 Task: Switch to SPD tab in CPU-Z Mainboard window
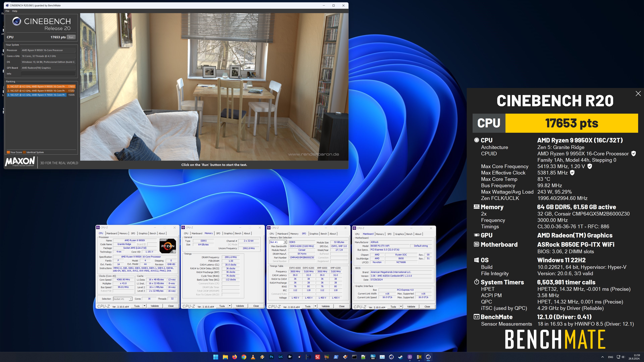(389, 234)
